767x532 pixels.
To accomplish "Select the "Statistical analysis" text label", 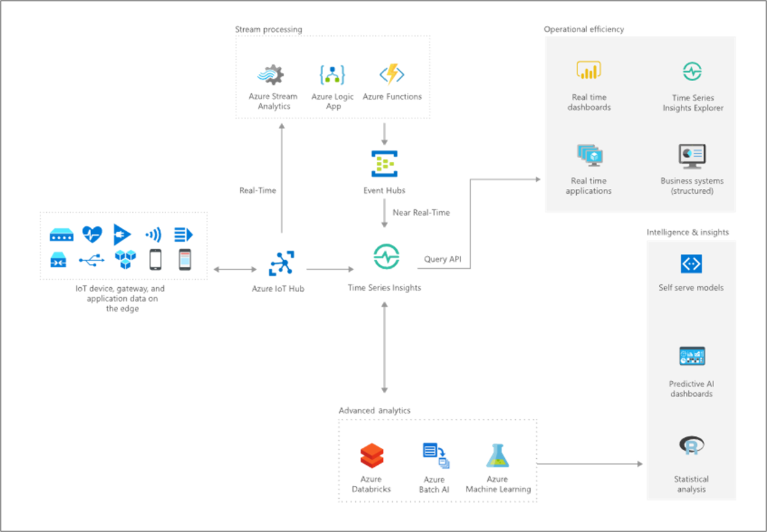I will point(691,484).
